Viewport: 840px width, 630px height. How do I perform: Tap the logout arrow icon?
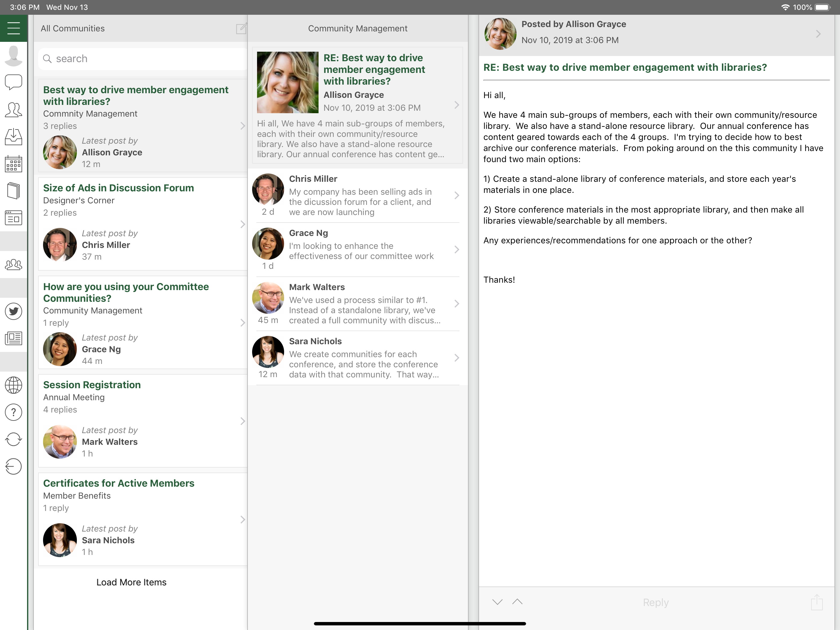13,466
